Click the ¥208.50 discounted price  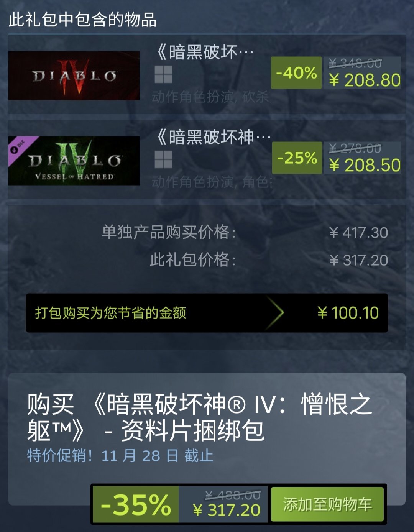click(x=365, y=165)
